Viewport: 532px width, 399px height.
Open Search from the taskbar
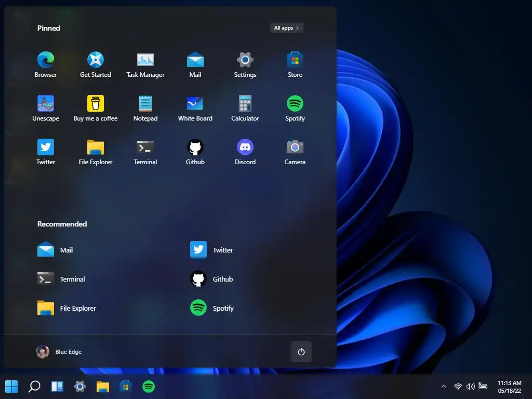point(34,387)
